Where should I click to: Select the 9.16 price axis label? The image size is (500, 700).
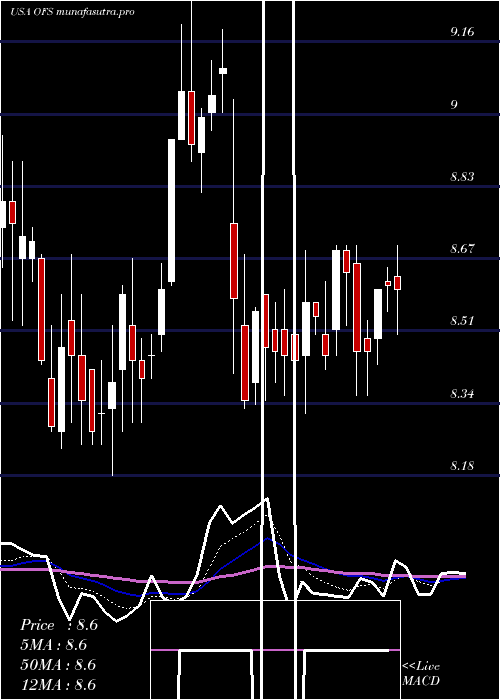coord(462,32)
